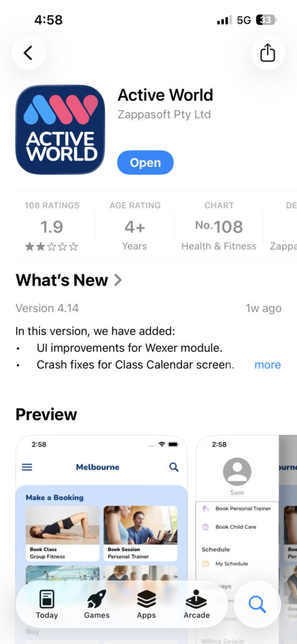
Task: Tap the 1.9 star rating
Action: coord(51,226)
